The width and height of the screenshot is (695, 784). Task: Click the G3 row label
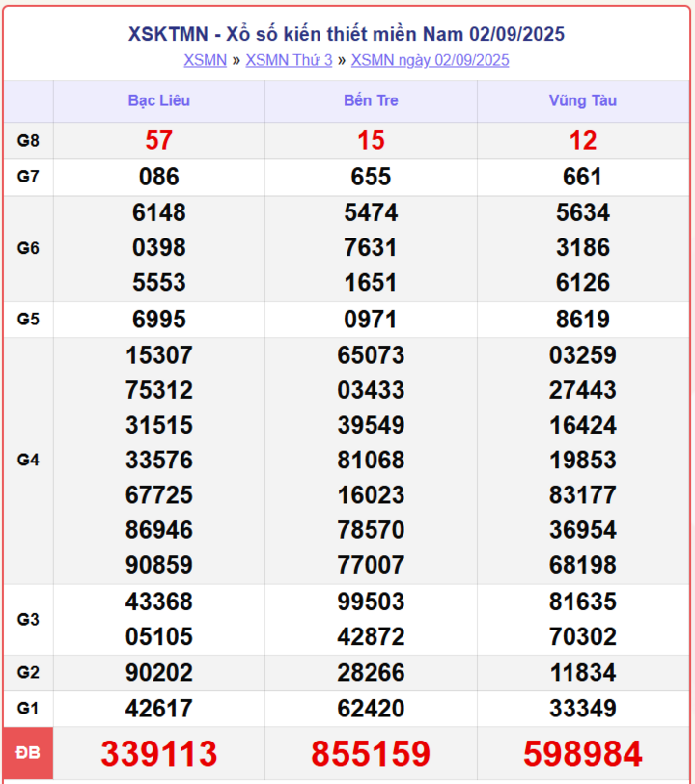pyautogui.click(x=28, y=620)
